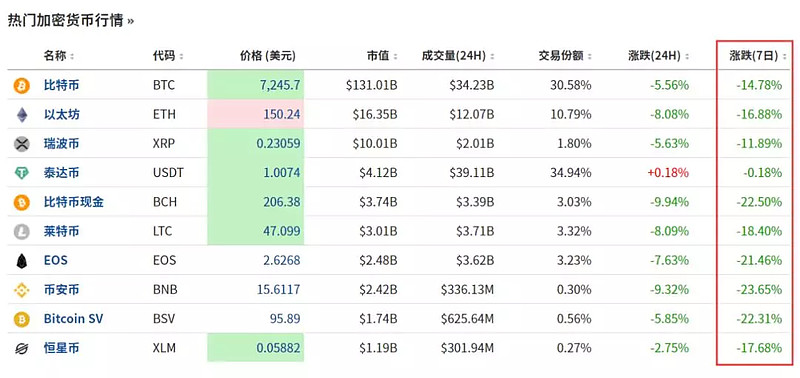This screenshot has height=378, width=800.
Task: Click the BNB price 15.6117
Action: [x=279, y=290]
